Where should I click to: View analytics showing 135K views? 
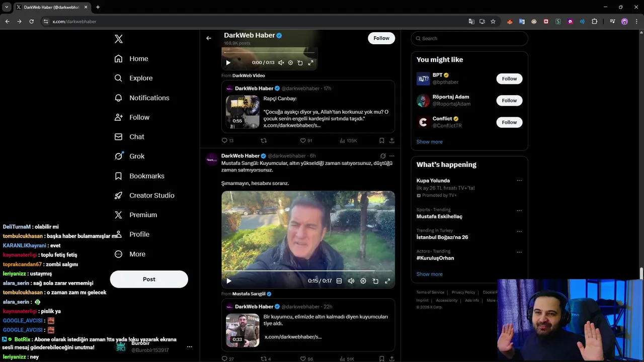[x=348, y=141]
